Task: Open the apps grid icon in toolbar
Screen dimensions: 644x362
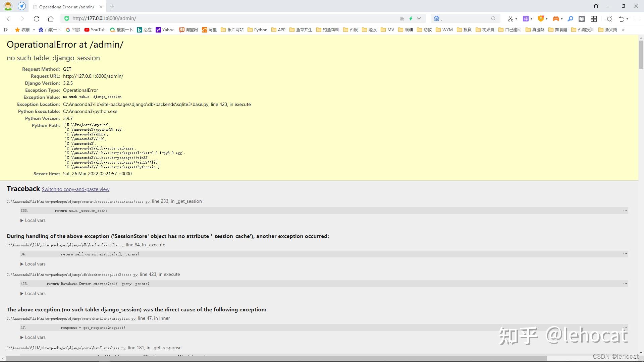Action: tap(594, 19)
